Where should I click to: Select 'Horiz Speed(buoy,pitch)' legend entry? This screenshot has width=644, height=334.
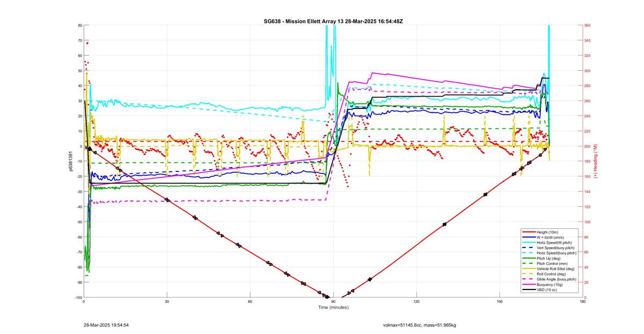556,253
